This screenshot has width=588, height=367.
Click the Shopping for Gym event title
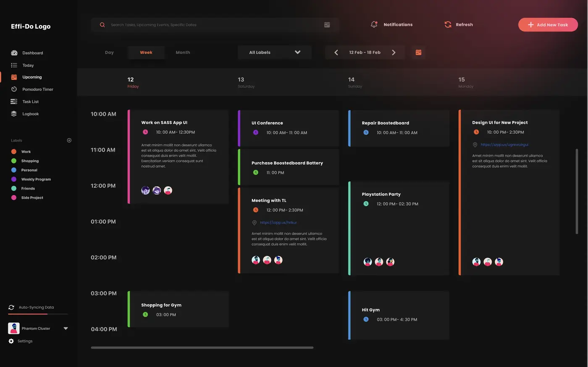click(161, 305)
